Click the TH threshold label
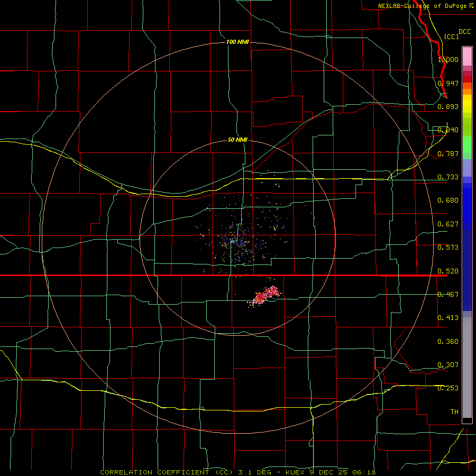Image resolution: width=476 pixels, height=476 pixels. coord(454,412)
